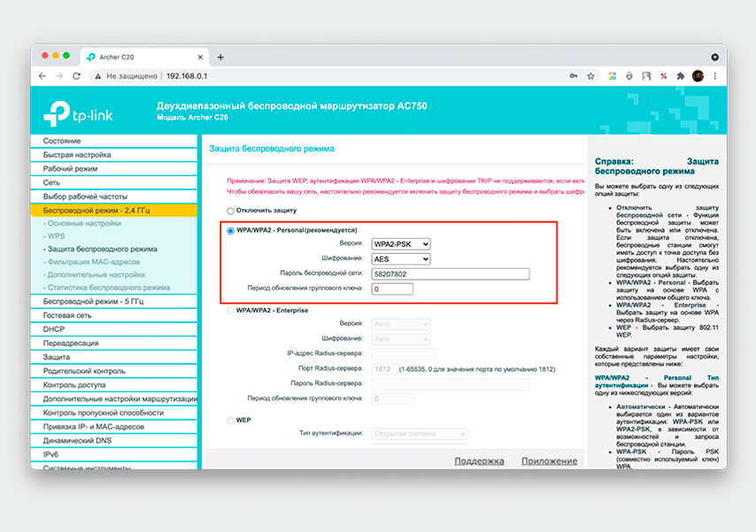Viewport: 756px width, 532px height.
Task: Click the Archer C20 tab favicon
Action: click(x=90, y=58)
